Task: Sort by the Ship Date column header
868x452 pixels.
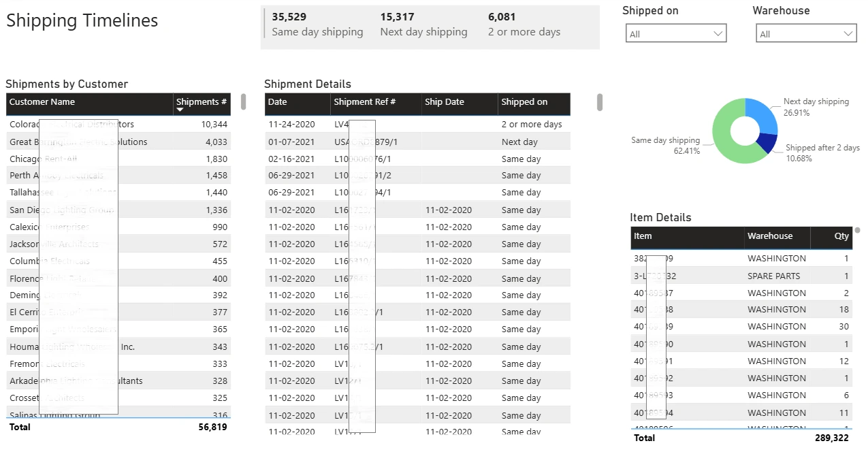Action: click(x=445, y=103)
